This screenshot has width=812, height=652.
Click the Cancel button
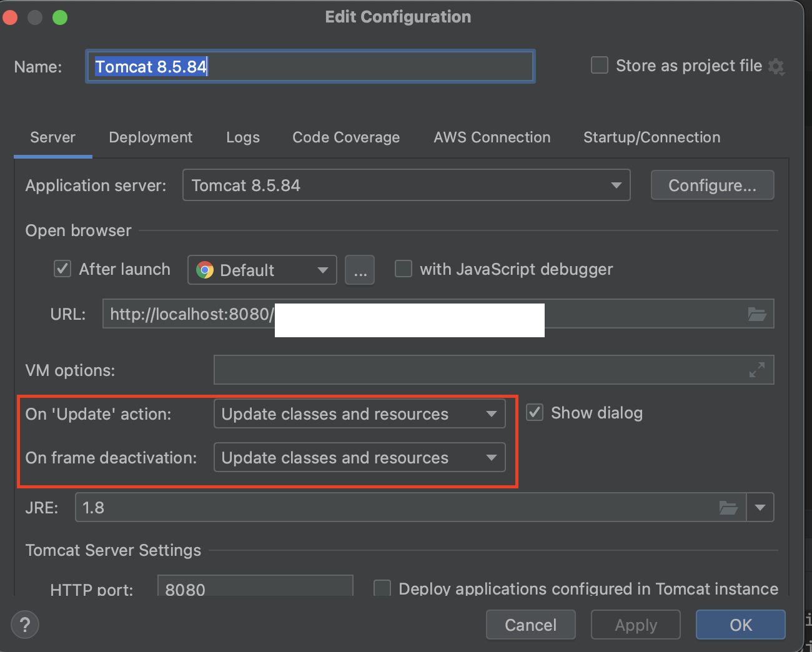531,625
